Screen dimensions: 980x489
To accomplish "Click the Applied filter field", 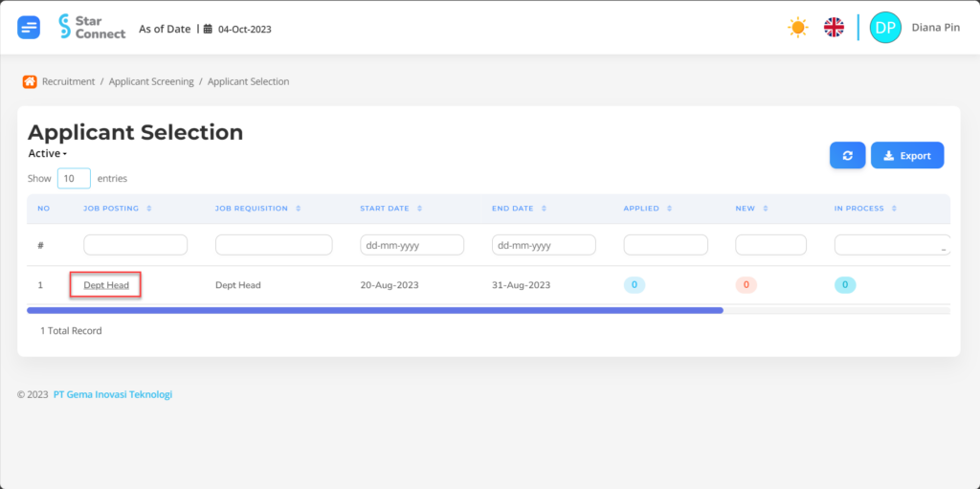I will pos(666,245).
